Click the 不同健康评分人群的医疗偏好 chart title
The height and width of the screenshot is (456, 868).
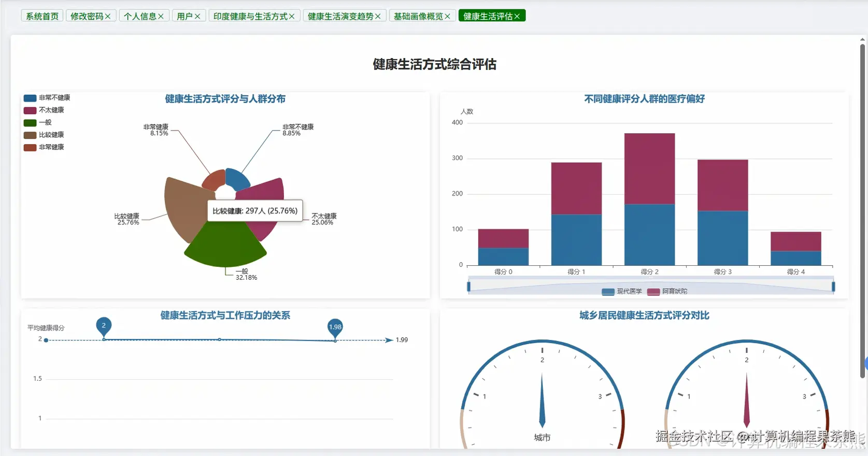point(644,99)
